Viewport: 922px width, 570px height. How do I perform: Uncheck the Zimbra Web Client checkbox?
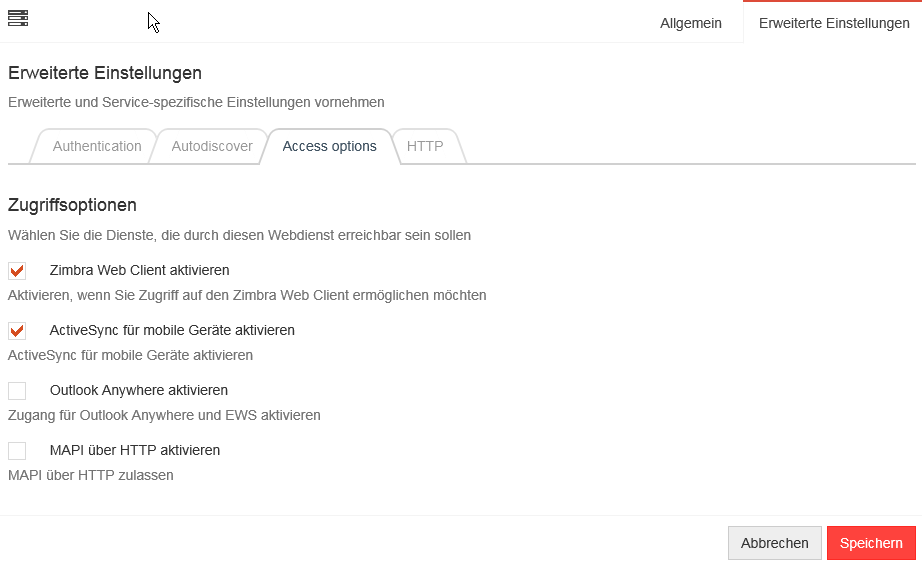tap(17, 271)
